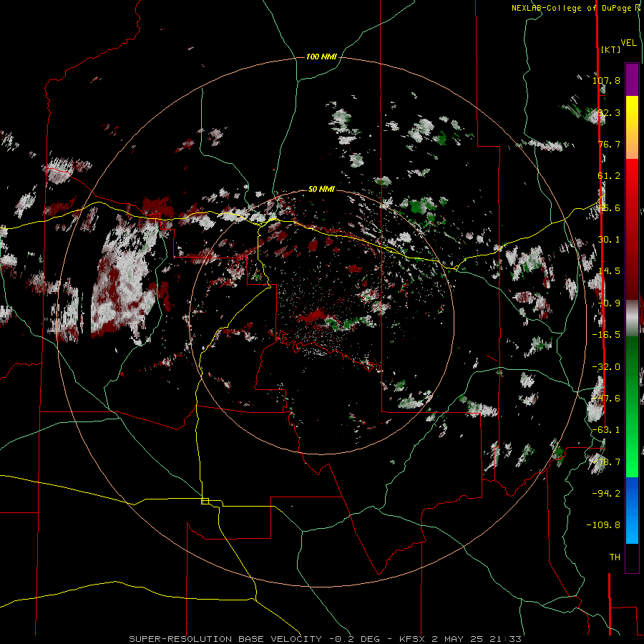Click the 76.7 value on velocity scale

[609, 144]
